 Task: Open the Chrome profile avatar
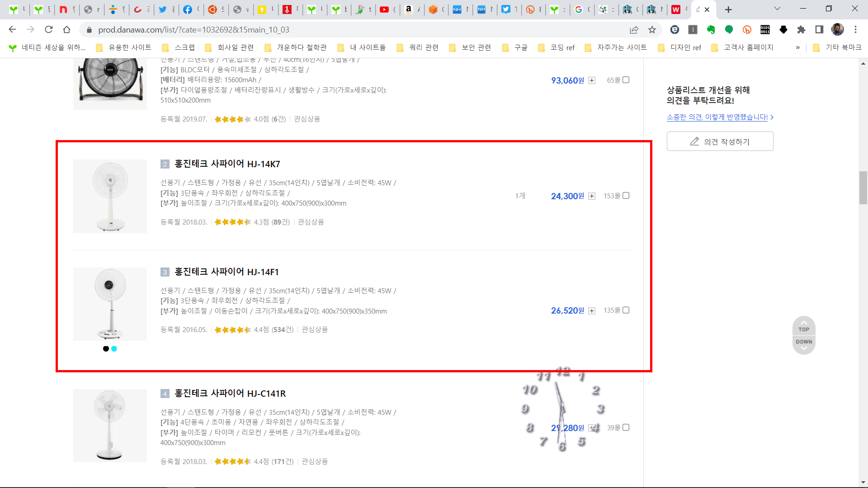[x=837, y=29]
